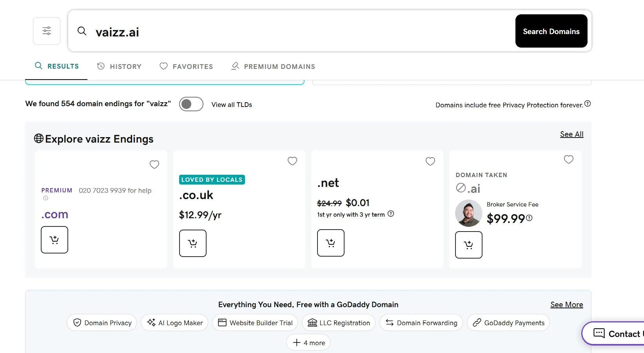Click the magnifying glass in search box
The image size is (644, 353).
tap(82, 31)
